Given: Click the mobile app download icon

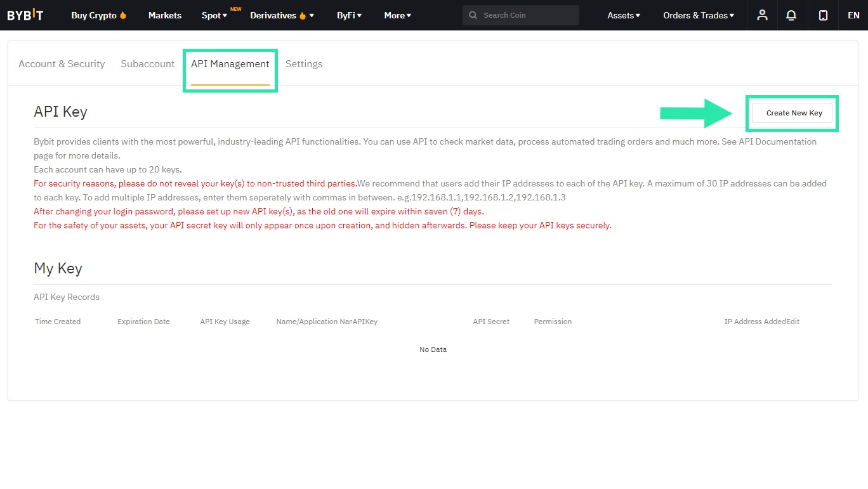Looking at the screenshot, I should pyautogui.click(x=823, y=15).
